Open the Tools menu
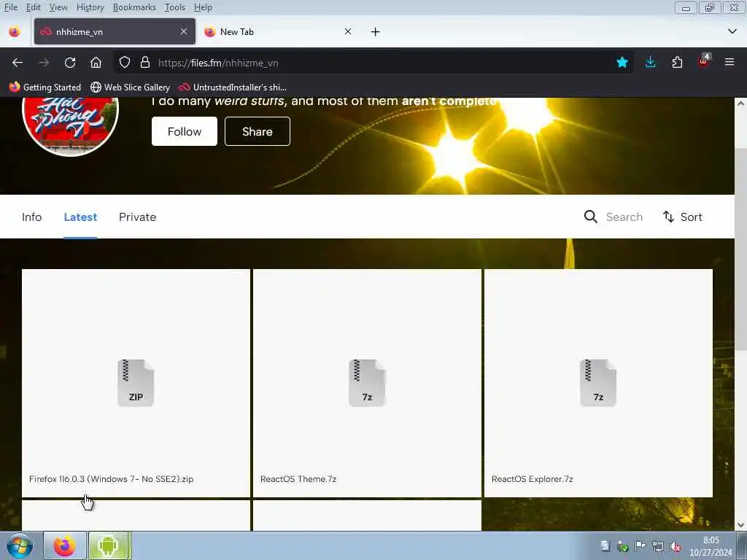The image size is (747, 560). [175, 7]
